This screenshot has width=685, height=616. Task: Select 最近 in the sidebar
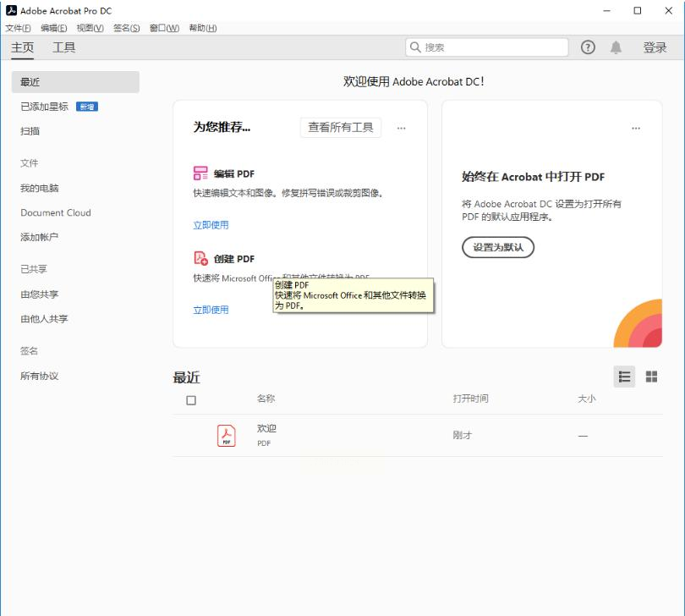[75, 82]
